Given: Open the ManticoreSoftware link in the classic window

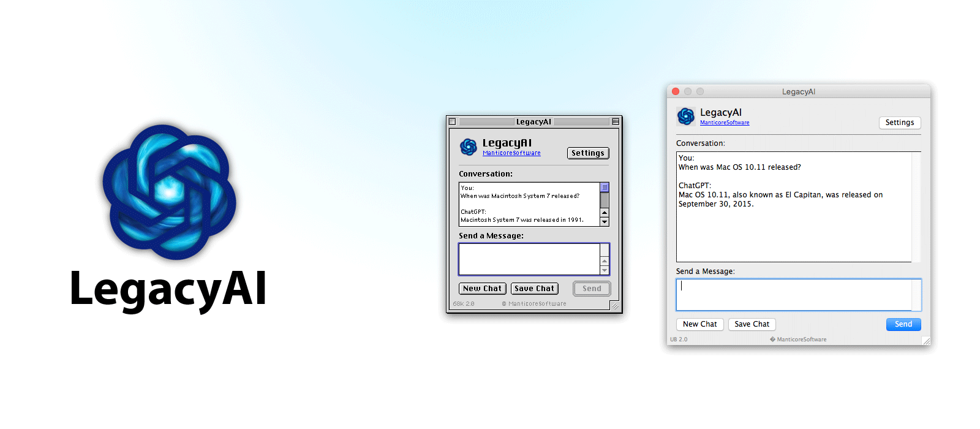Looking at the screenshot, I should (511, 153).
